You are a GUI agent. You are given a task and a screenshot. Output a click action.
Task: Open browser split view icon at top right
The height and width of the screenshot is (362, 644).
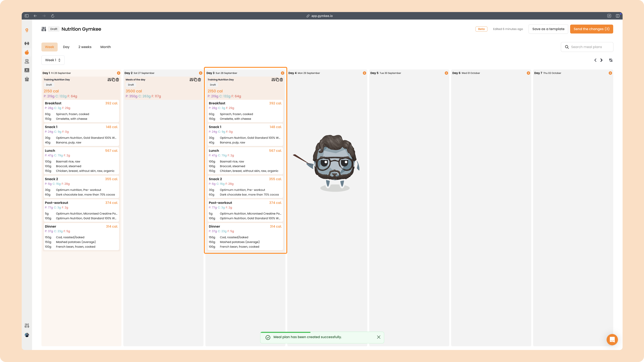point(617,16)
